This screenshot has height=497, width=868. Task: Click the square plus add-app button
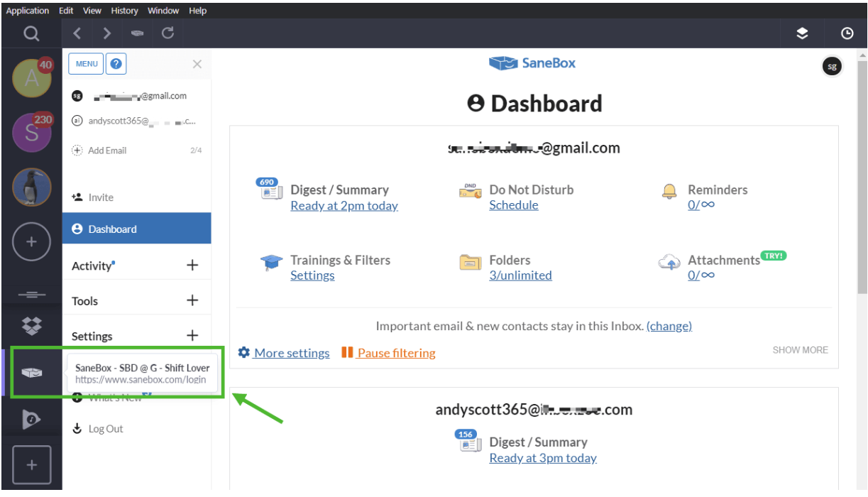(x=31, y=465)
